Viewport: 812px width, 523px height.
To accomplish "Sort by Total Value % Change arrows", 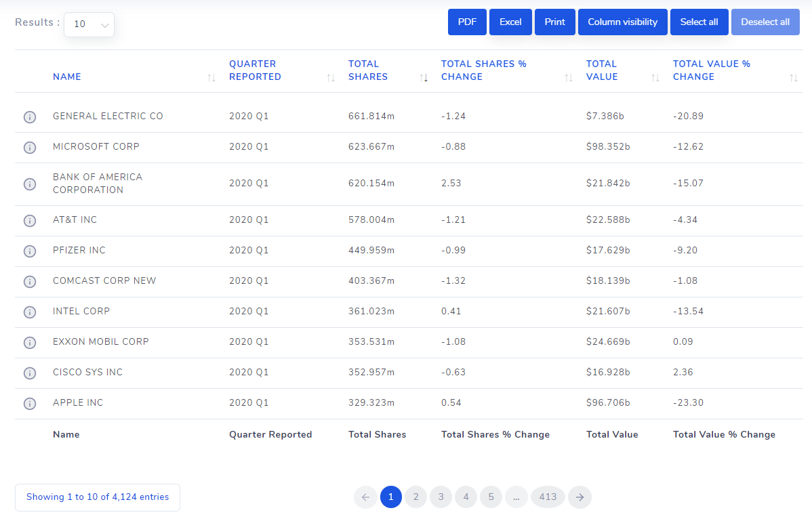I will click(793, 78).
